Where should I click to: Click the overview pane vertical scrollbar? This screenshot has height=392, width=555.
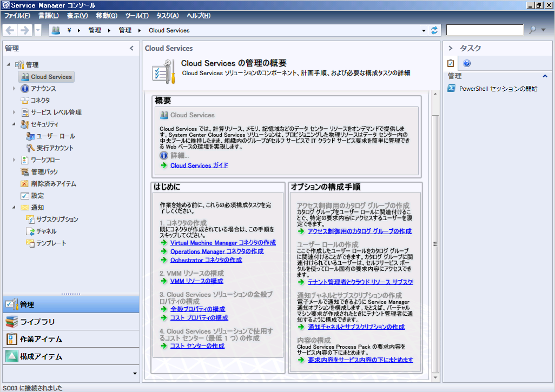tap(435, 244)
